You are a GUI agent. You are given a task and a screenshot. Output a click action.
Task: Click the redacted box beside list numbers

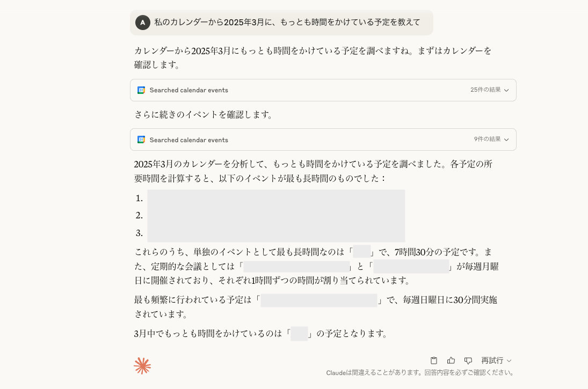(276, 216)
